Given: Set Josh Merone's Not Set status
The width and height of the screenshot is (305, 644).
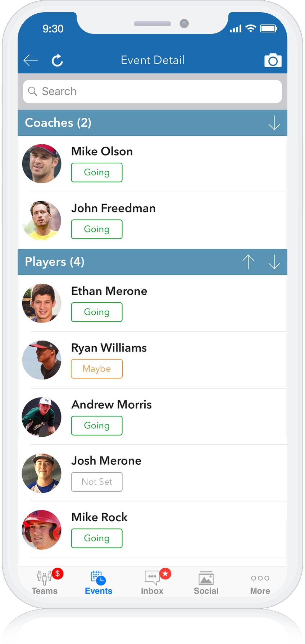Looking at the screenshot, I should pyautogui.click(x=97, y=482).
